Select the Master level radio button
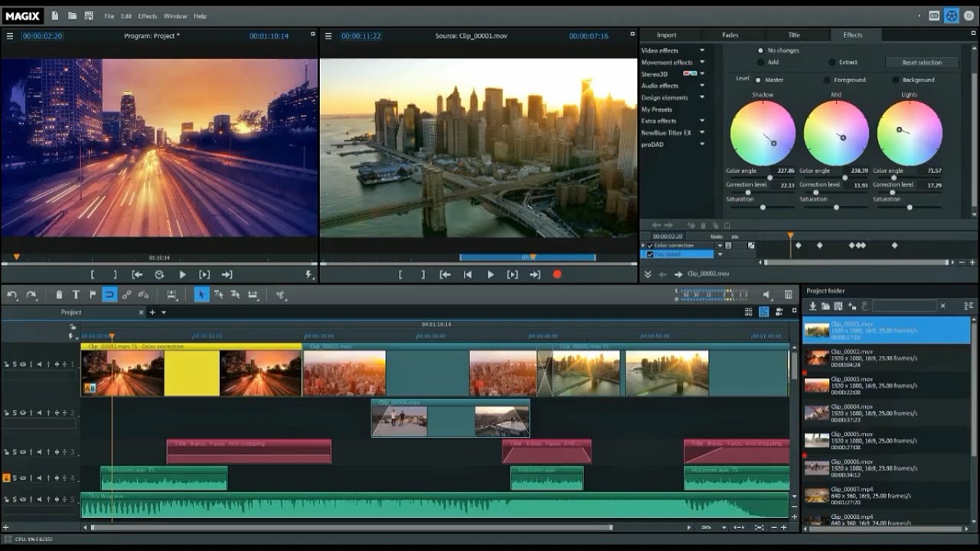The width and height of the screenshot is (980, 551). tap(758, 80)
